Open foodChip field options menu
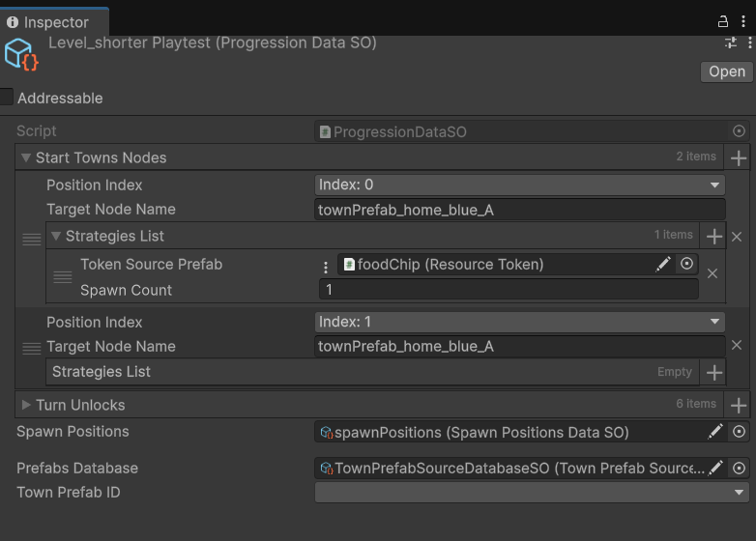This screenshot has width=756, height=541. (326, 267)
